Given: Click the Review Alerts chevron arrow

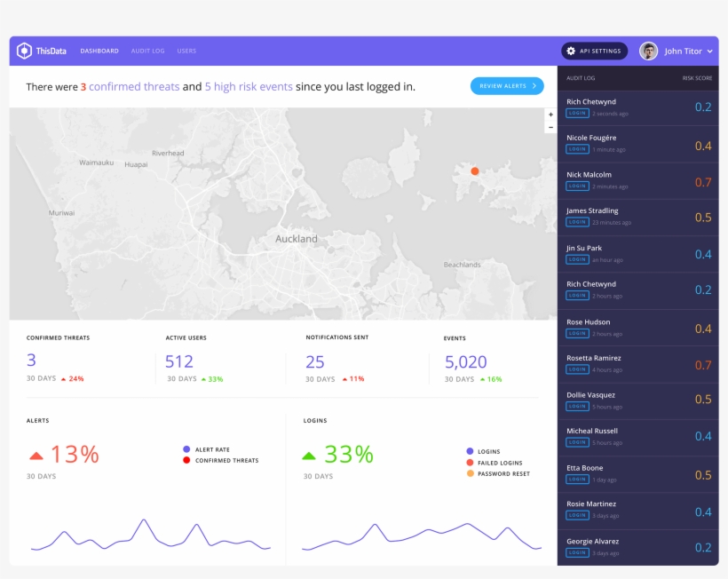Looking at the screenshot, I should pos(534,86).
